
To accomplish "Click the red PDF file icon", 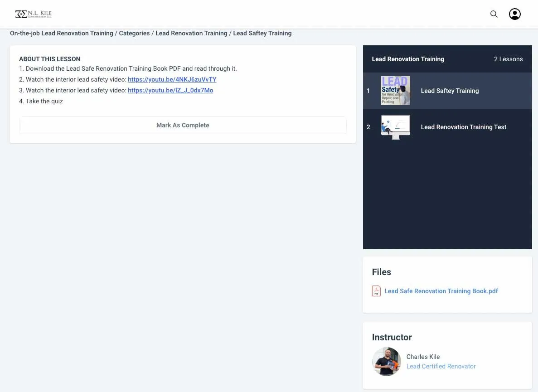I will pos(376,291).
